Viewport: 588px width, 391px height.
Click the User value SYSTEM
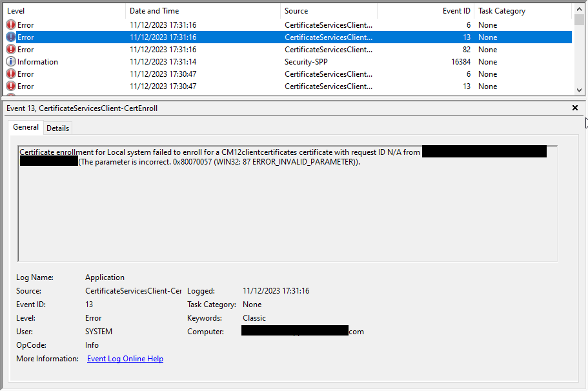pyautogui.click(x=99, y=332)
